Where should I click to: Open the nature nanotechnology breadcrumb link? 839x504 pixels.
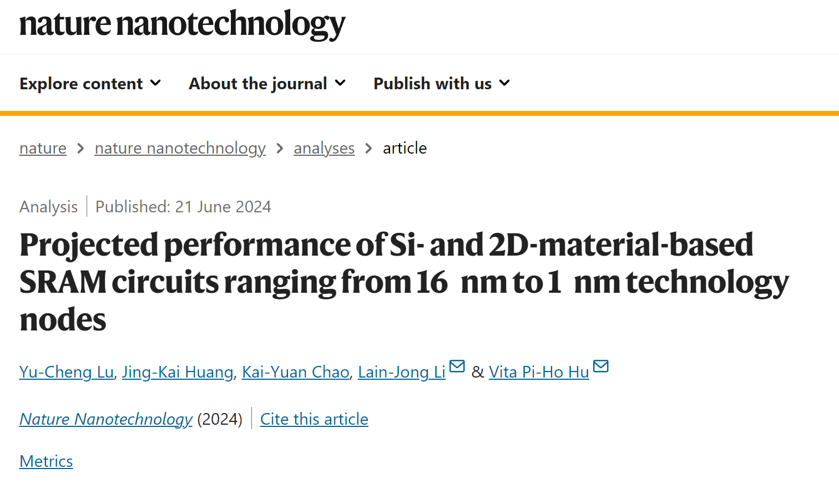[x=180, y=148]
